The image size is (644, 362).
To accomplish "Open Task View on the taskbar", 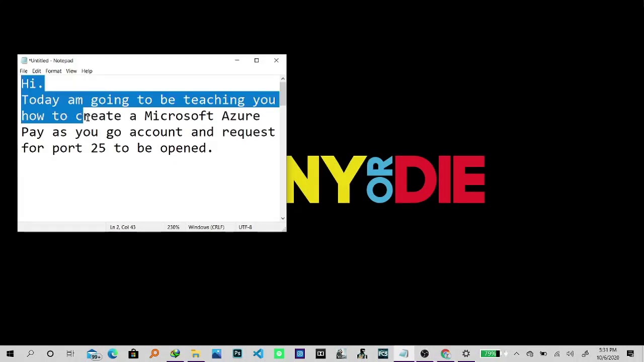I will pyautogui.click(x=70, y=354).
